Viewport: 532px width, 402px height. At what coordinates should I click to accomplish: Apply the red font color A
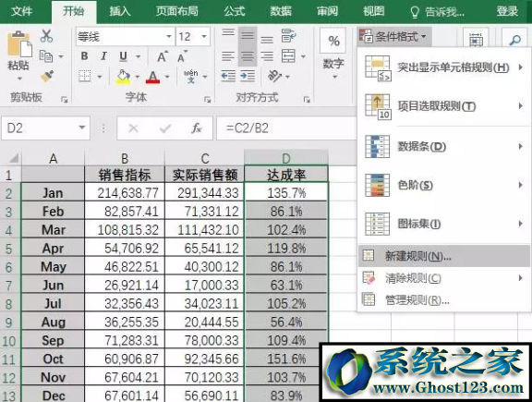click(152, 77)
